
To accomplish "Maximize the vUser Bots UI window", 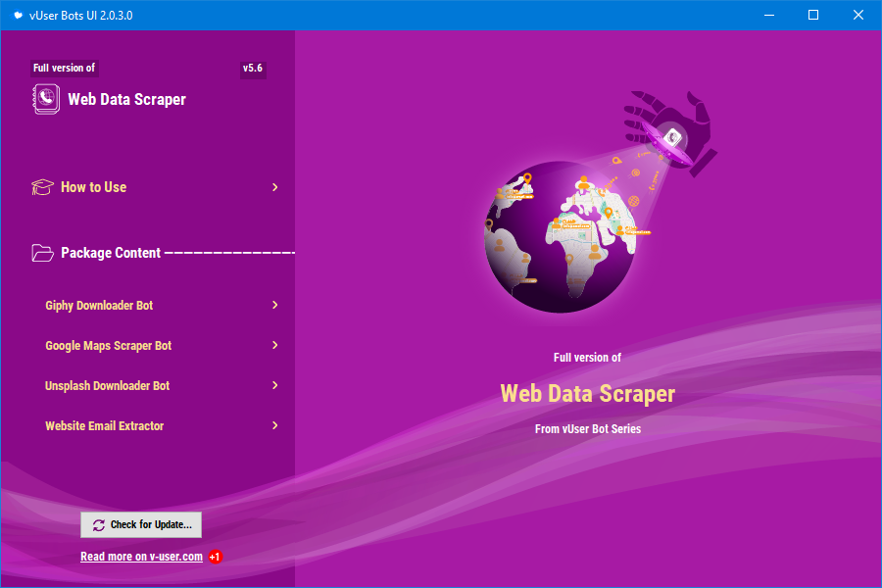I will coord(813,16).
